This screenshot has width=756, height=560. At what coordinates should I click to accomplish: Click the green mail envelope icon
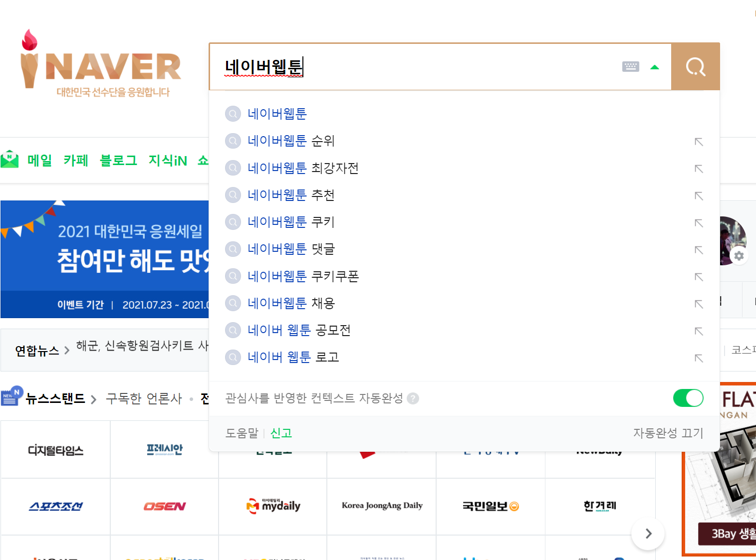click(9, 160)
